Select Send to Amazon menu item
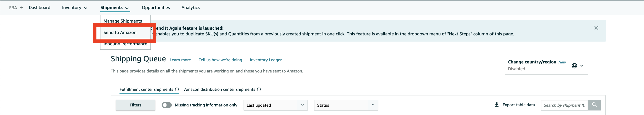 point(120,33)
